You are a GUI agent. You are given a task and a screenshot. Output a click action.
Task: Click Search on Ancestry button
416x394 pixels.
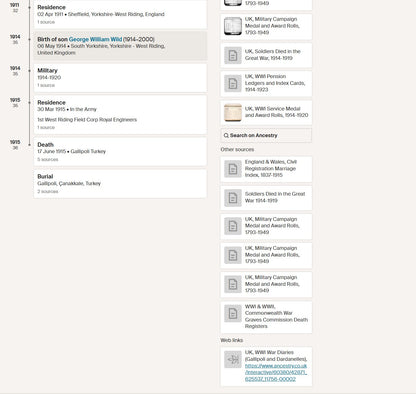(x=266, y=135)
